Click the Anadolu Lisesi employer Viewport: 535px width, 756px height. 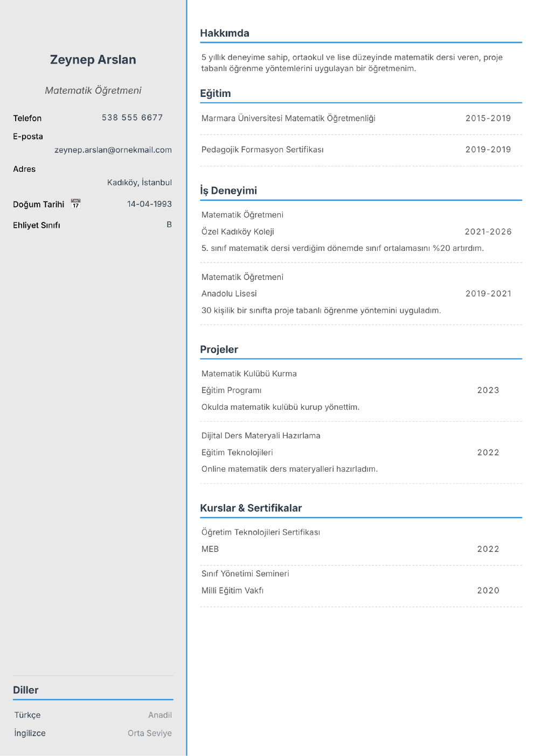pyautogui.click(x=229, y=293)
